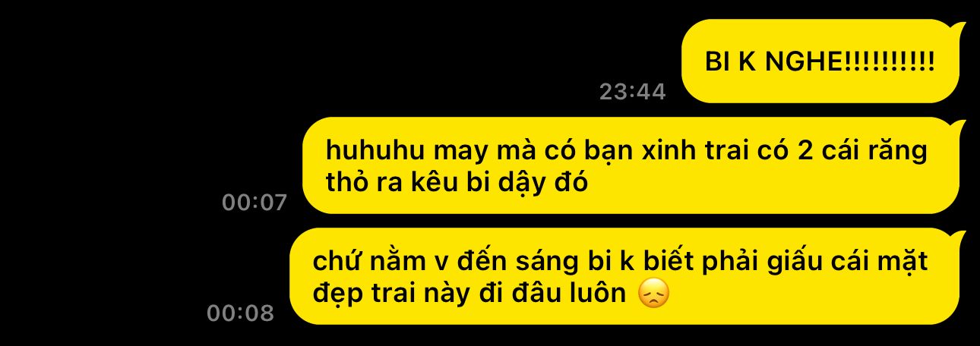
Task: Click the 00:07 timestamp
Action: [254, 203]
